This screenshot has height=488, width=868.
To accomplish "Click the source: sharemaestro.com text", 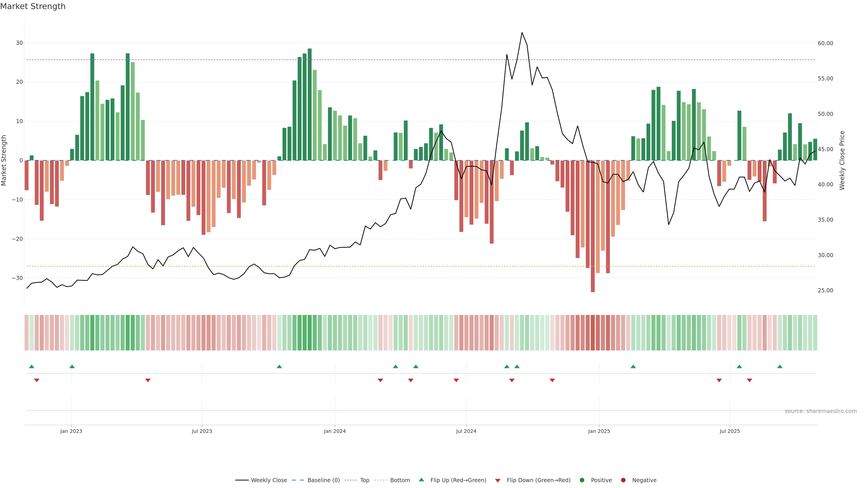I will click(821, 411).
